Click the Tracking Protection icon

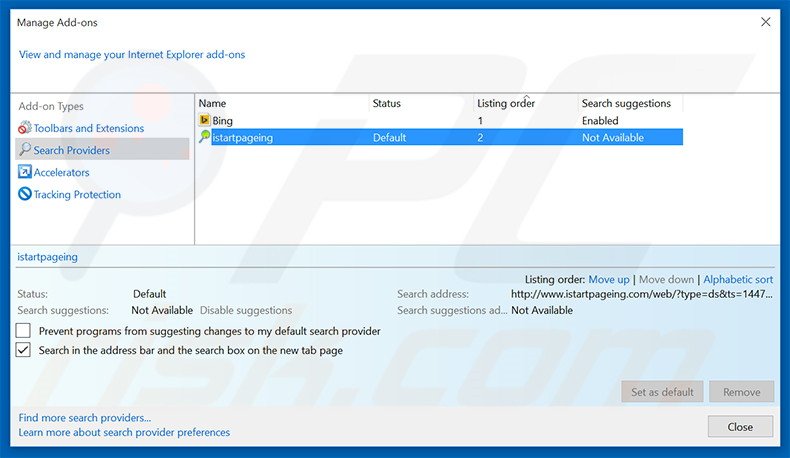(x=25, y=194)
